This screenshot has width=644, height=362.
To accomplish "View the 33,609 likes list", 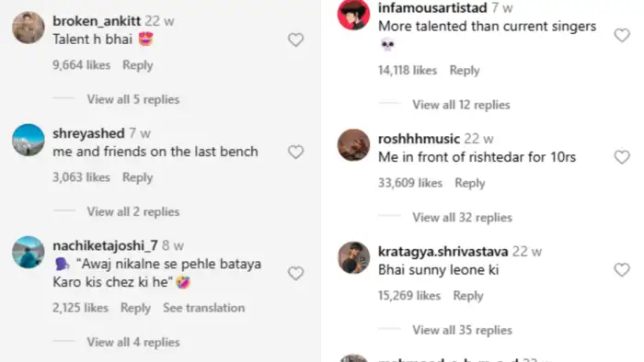I will pos(410,183).
